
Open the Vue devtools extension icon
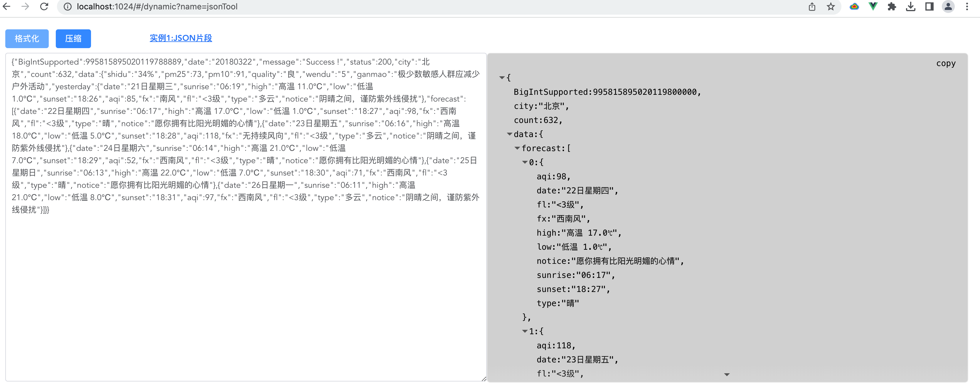tap(873, 6)
